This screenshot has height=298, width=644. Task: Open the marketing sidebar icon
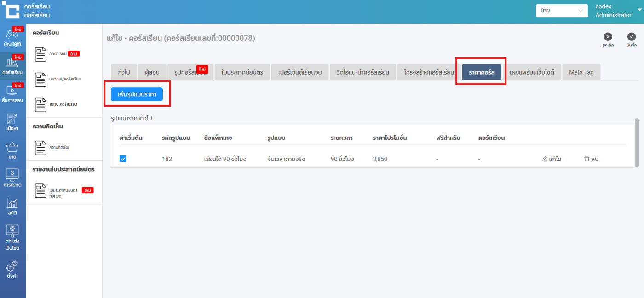tap(12, 178)
